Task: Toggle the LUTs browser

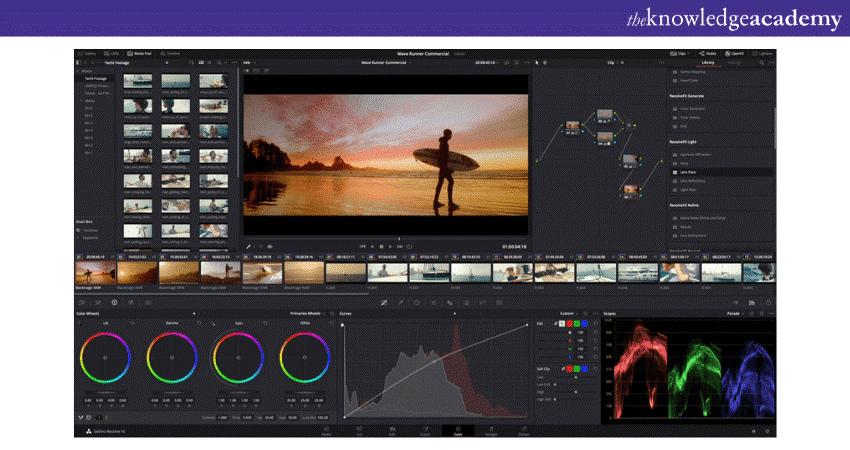Action: (x=115, y=53)
